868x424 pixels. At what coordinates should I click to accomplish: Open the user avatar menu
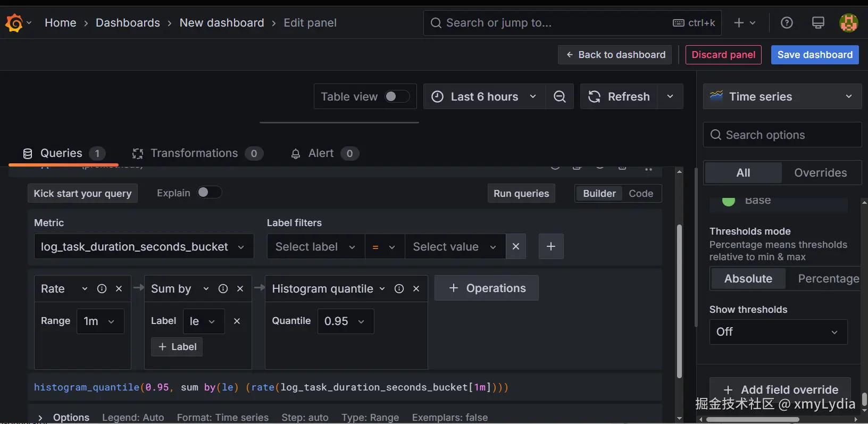848,23
